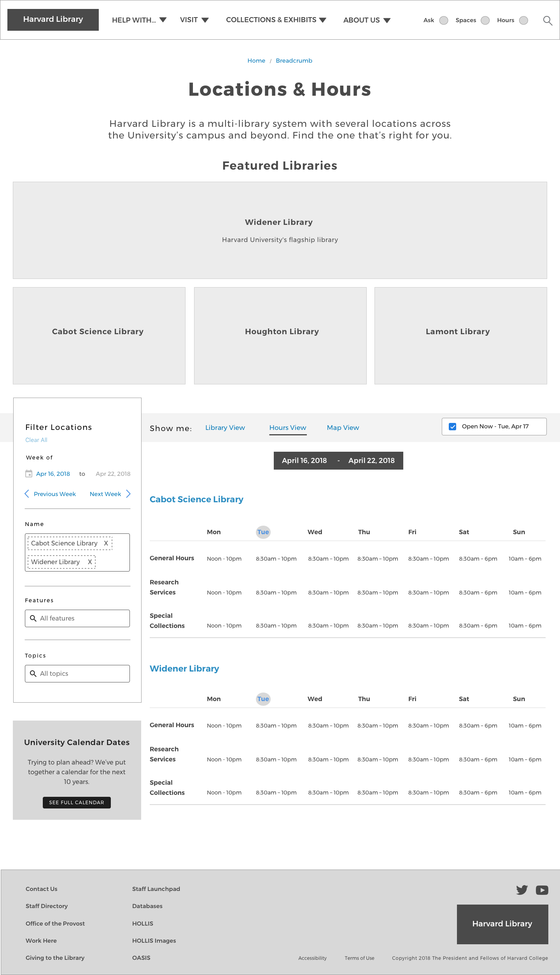Switch to Map View

343,428
